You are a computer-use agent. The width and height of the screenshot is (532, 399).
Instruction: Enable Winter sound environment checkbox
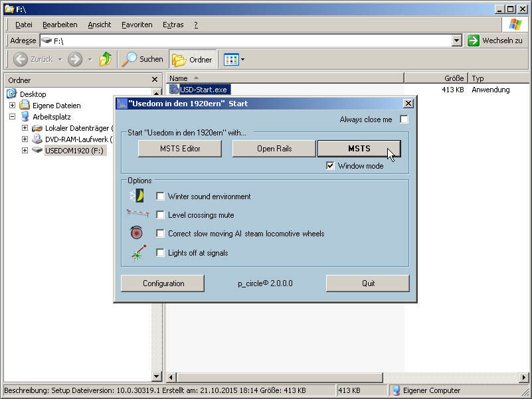coord(160,197)
